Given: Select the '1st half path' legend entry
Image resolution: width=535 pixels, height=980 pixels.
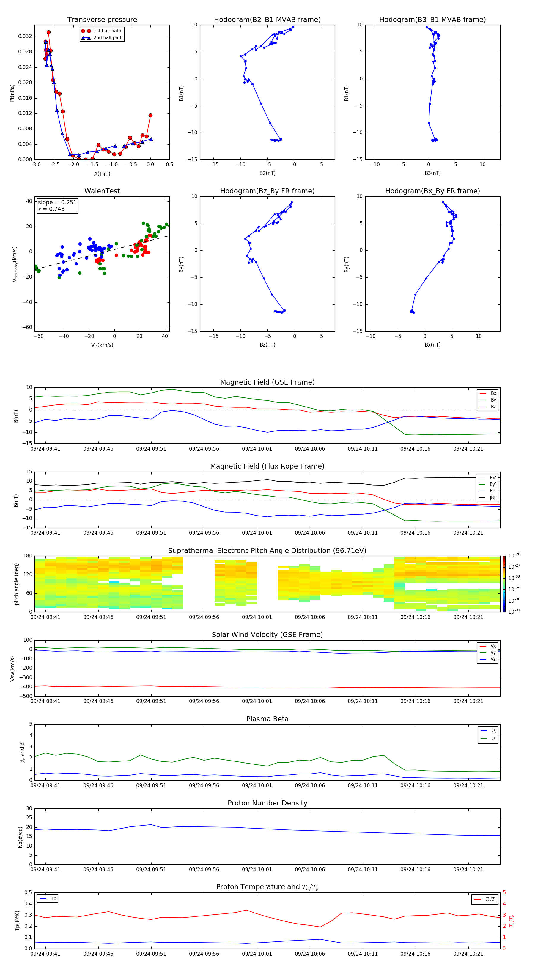Looking at the screenshot, I should [102, 31].
